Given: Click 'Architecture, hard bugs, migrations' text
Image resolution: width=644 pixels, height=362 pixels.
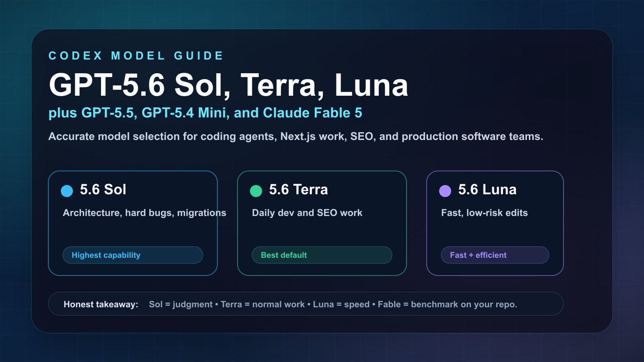Looking at the screenshot, I should (144, 213).
